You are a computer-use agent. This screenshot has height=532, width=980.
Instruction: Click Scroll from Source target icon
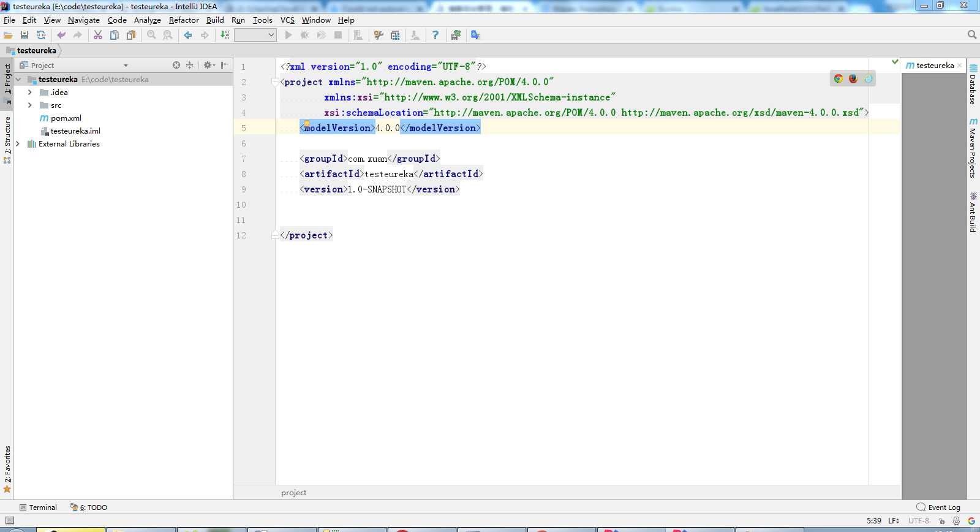(x=176, y=65)
